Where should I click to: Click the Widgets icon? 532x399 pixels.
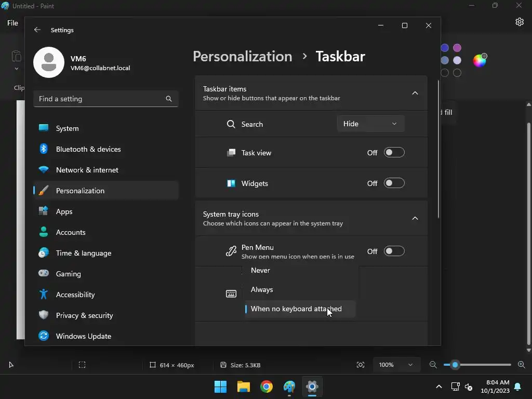point(231,183)
